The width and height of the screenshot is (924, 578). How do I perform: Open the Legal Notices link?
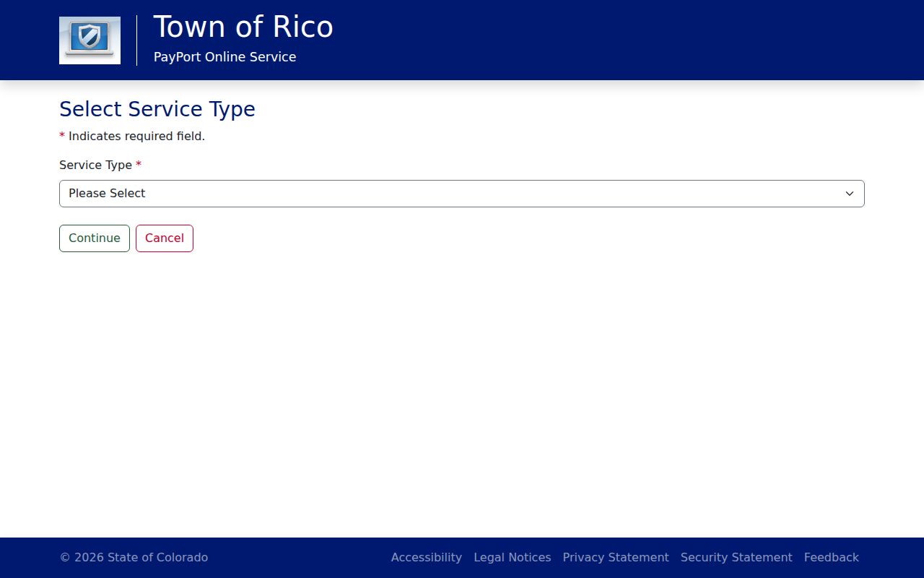tap(513, 558)
